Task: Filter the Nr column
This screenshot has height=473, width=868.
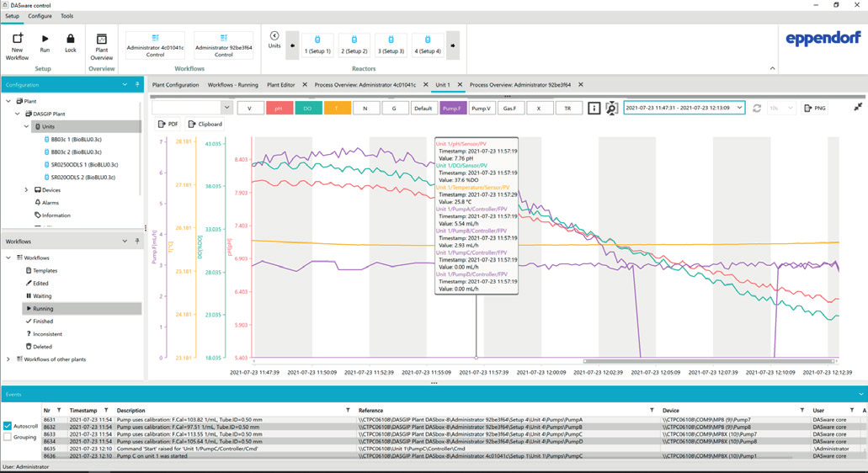Action: click(59, 411)
